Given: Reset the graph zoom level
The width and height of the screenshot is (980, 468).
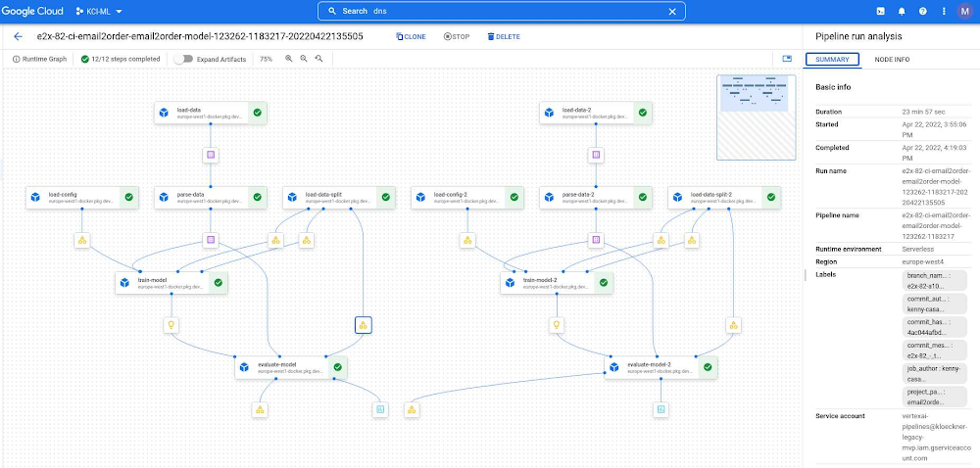Looking at the screenshot, I should tap(318, 59).
